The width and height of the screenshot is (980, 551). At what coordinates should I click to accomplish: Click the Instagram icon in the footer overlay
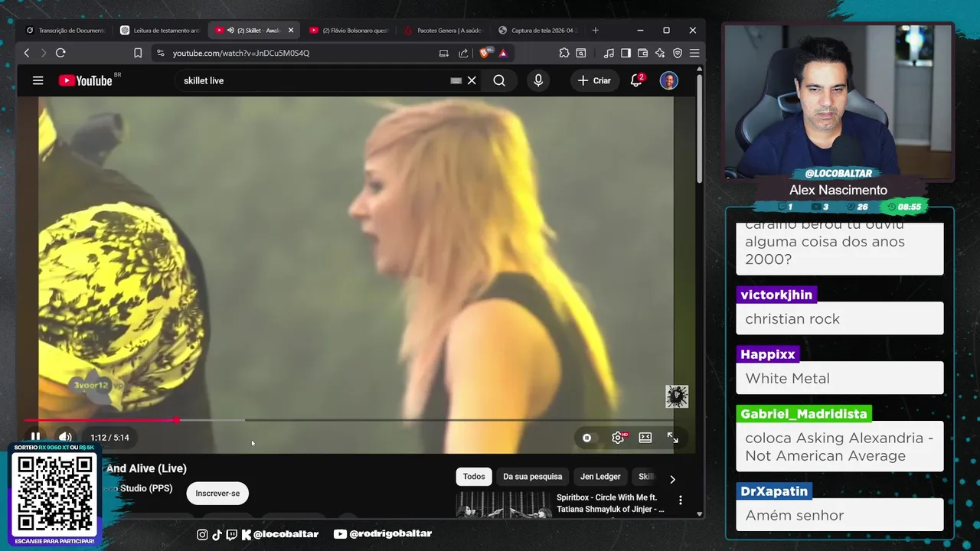click(x=202, y=534)
